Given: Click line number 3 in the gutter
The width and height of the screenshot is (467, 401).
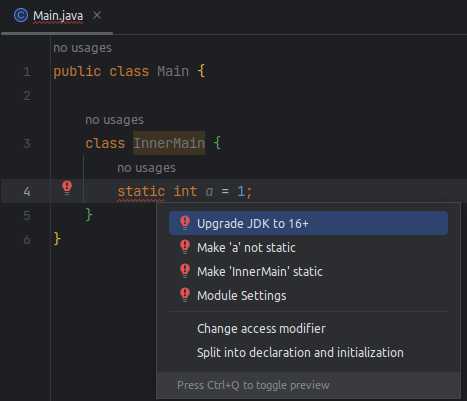Looking at the screenshot, I should click(x=27, y=143).
